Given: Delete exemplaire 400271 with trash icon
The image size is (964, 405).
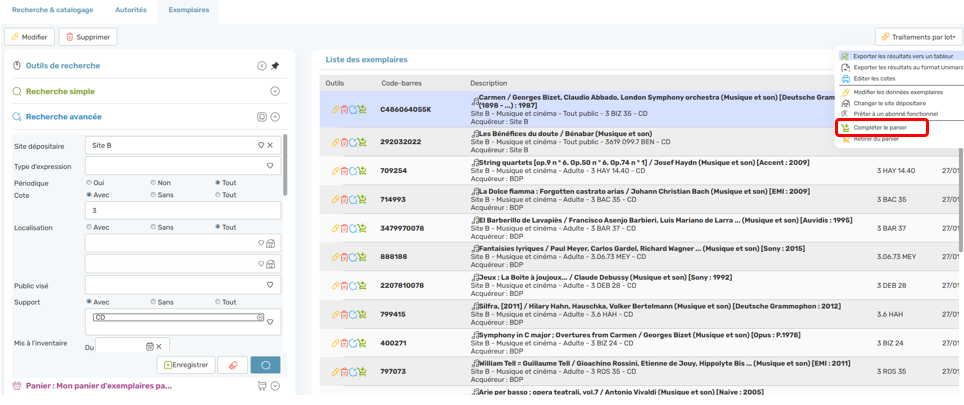Looking at the screenshot, I should [x=344, y=343].
